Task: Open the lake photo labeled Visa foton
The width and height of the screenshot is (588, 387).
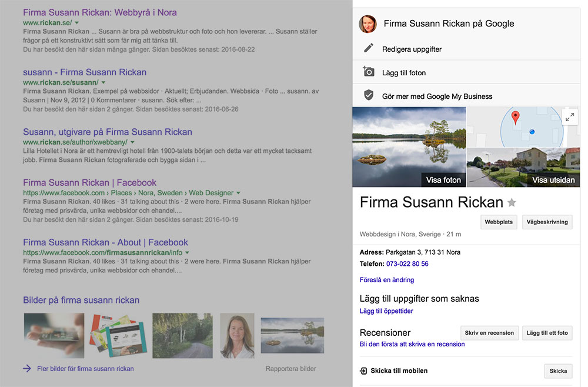Action: (409, 147)
